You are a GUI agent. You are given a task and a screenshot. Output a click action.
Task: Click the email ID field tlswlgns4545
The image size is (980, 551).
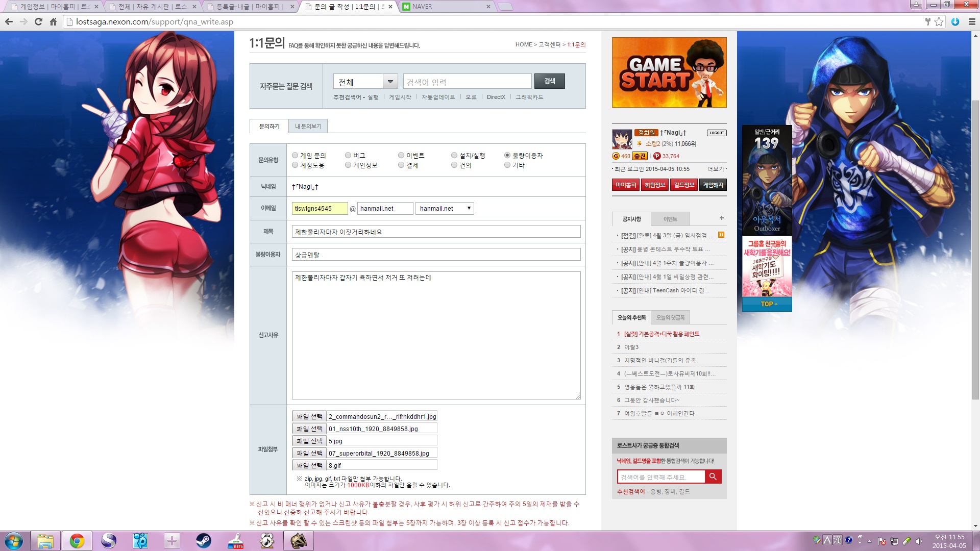click(x=320, y=208)
